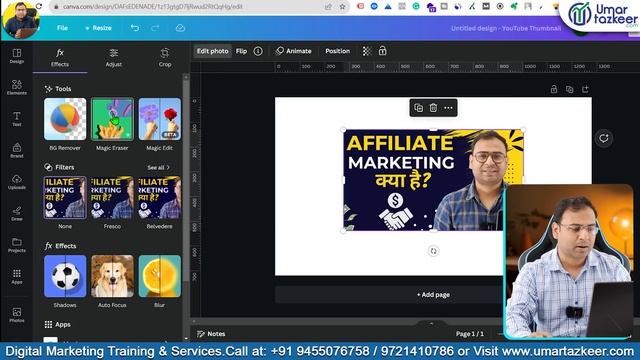Click the effects panel vertical scrollbar
This screenshot has width=640, height=360.
(186, 180)
